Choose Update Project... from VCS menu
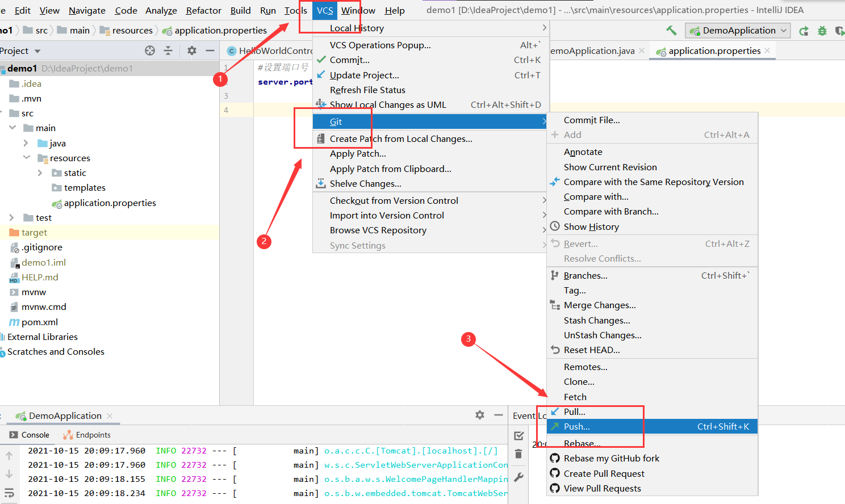Screen dimensions: 845x504 pyautogui.click(x=431, y=75)
